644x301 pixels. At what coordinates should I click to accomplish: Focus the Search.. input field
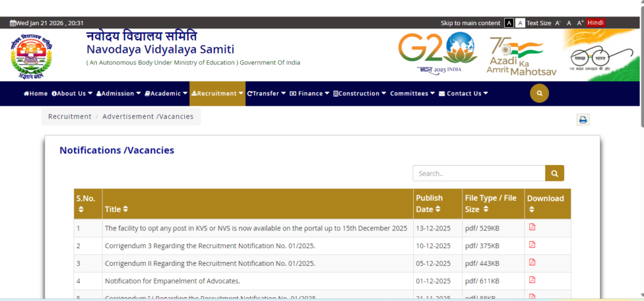tap(479, 173)
